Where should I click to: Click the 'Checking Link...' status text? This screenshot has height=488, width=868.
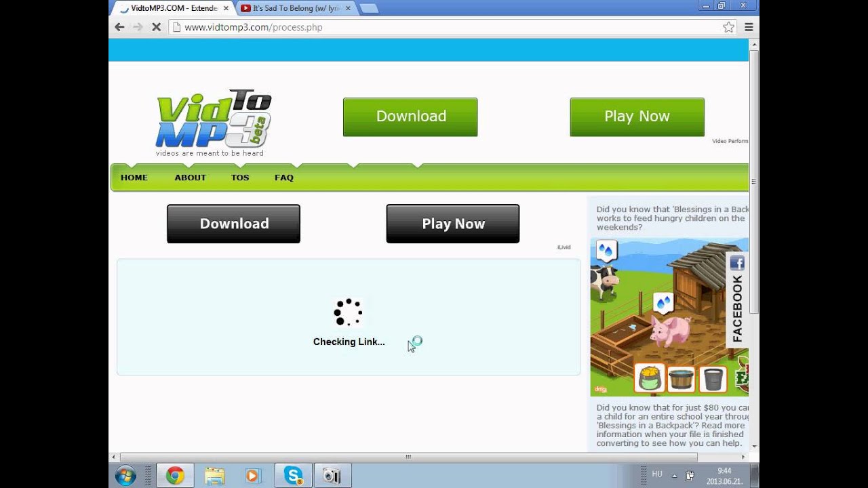click(x=349, y=342)
